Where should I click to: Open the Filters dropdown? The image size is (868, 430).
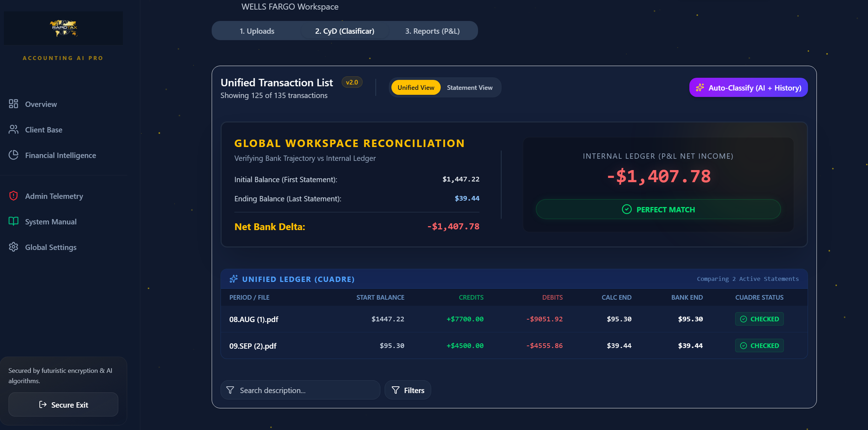tap(408, 390)
